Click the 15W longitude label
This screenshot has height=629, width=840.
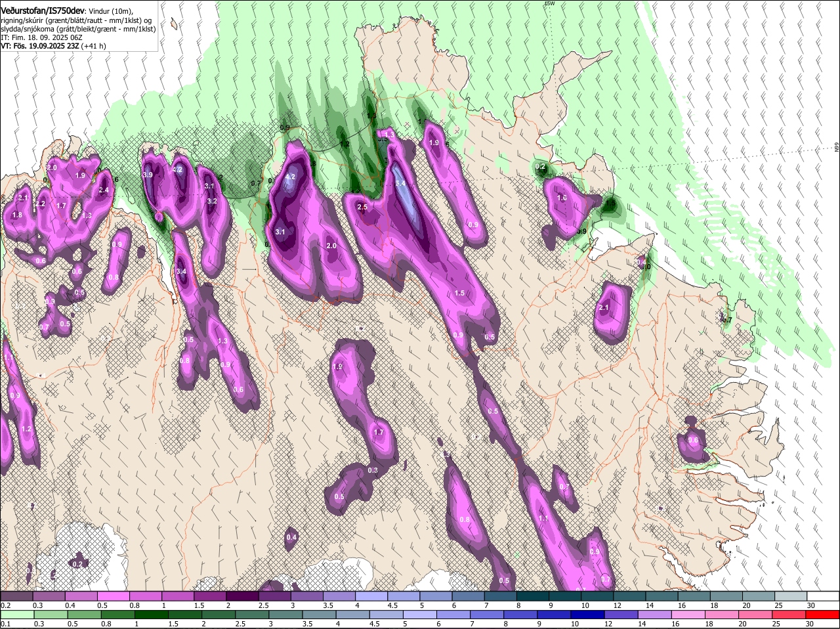click(x=550, y=3)
